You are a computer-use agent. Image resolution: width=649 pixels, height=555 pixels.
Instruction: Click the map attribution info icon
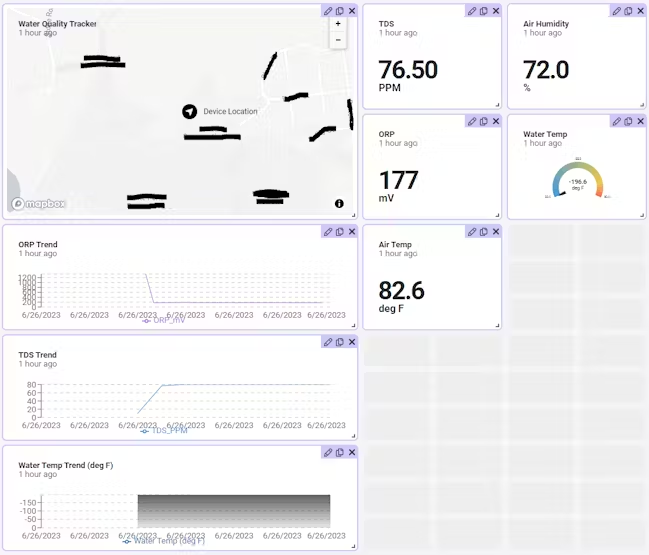(x=339, y=204)
